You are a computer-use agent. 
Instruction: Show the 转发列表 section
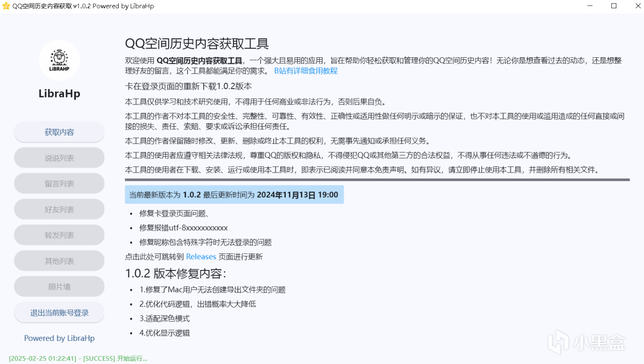tap(59, 235)
